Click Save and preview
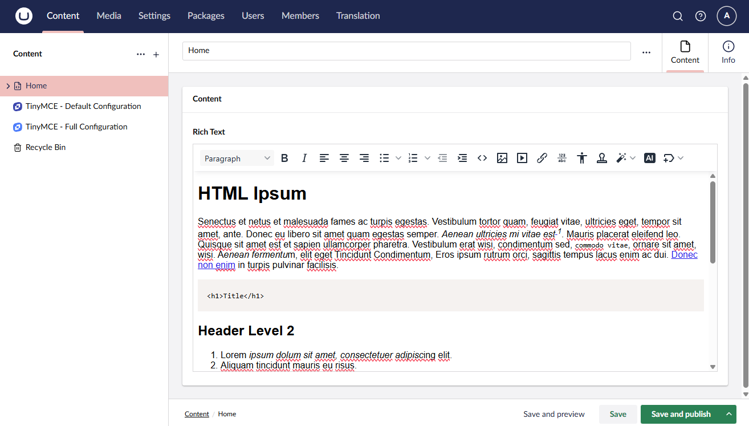 [554, 414]
